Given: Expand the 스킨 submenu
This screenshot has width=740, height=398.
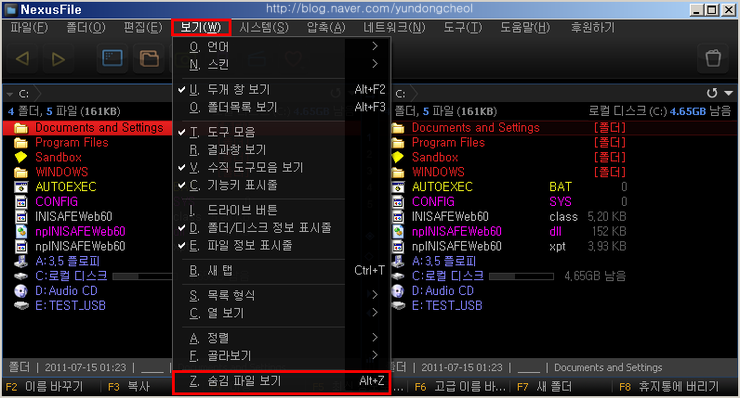Looking at the screenshot, I should tap(283, 64).
